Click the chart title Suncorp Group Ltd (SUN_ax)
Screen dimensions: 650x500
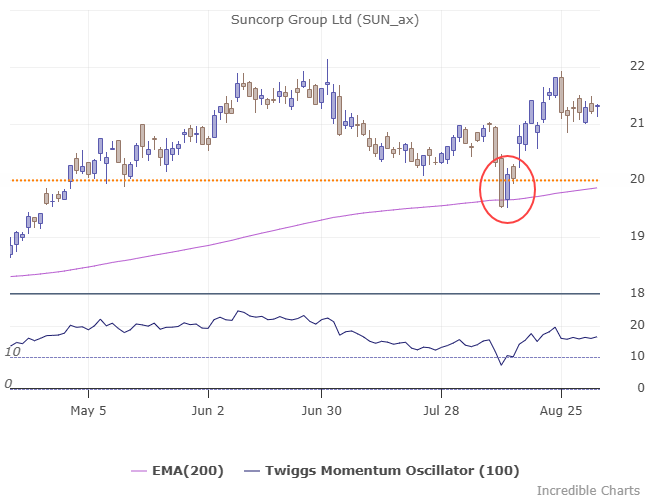pos(325,19)
